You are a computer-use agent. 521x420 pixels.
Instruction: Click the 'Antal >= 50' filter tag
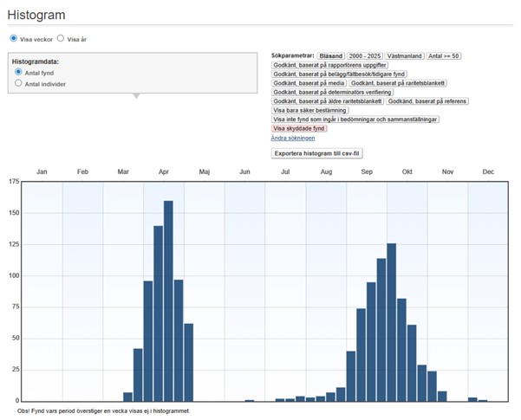point(445,55)
